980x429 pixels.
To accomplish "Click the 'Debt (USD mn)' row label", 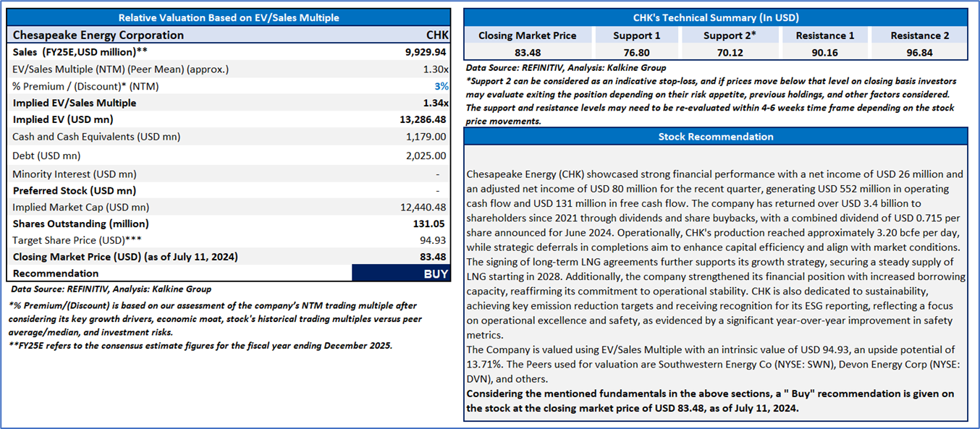I will (46, 156).
